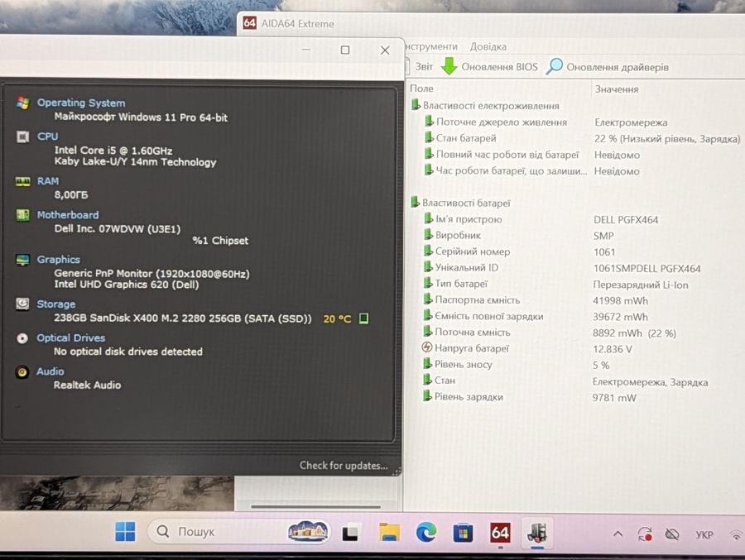Open Task View from the taskbar
The width and height of the screenshot is (745, 560).
tap(351, 533)
